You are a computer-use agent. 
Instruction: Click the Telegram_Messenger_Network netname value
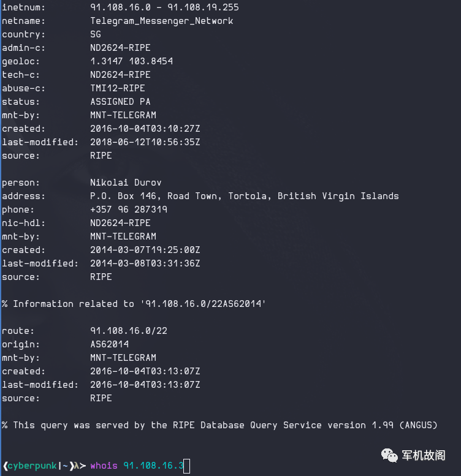click(x=162, y=21)
